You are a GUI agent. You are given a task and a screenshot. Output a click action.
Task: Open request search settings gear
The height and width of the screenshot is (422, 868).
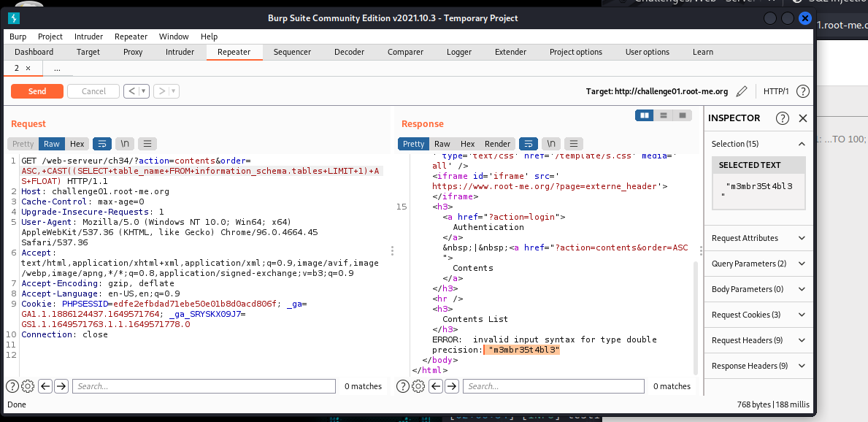[x=28, y=386]
